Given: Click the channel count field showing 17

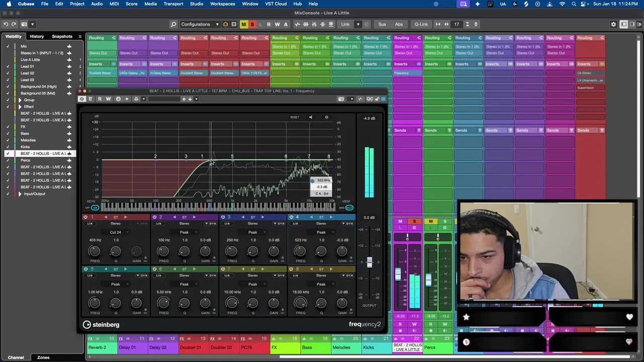Looking at the screenshot, I should 457,24.
